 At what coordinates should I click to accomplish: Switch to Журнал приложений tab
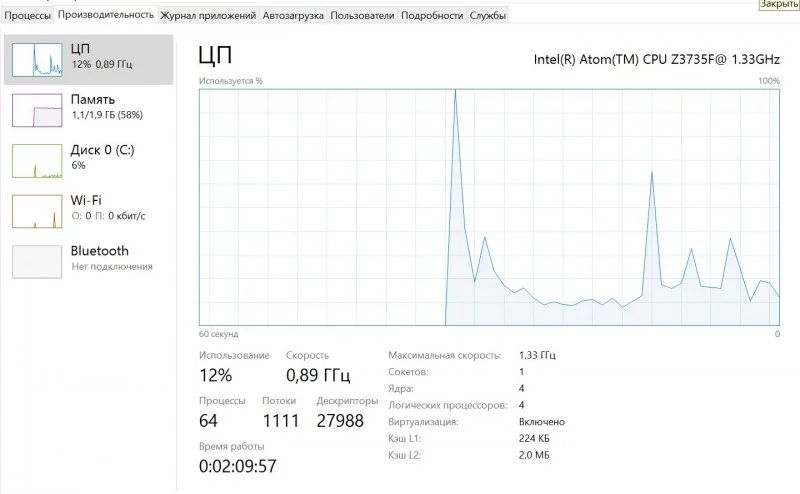click(x=208, y=15)
